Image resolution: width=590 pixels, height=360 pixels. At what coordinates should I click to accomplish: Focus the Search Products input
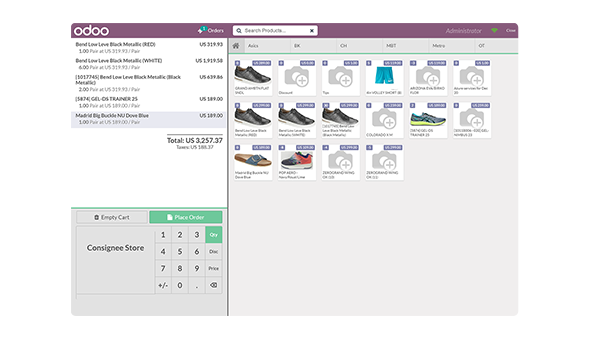(275, 30)
